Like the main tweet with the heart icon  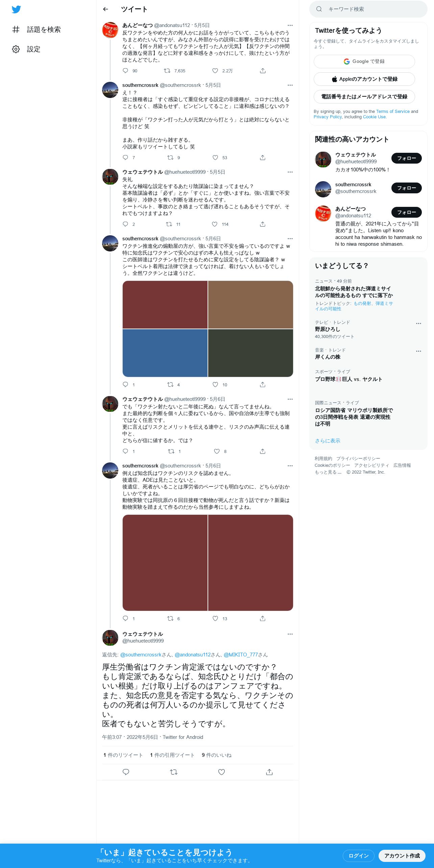point(221,772)
